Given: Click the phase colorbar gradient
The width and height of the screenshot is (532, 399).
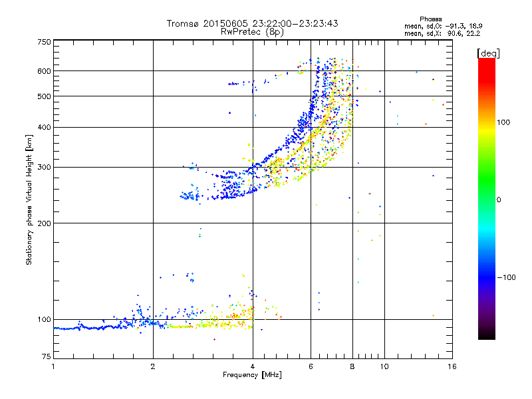Looking at the screenshot, I should [487, 199].
